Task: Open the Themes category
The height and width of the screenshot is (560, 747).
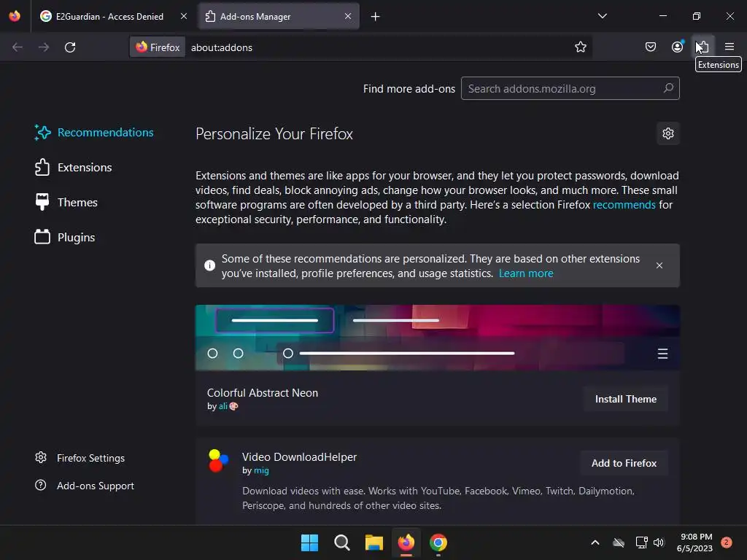Action: coord(66,203)
